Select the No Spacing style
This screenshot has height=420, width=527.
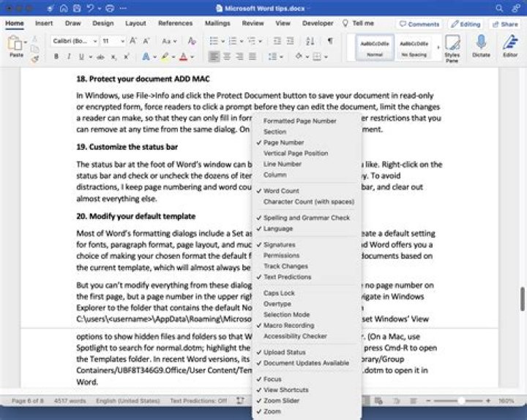[x=414, y=48]
